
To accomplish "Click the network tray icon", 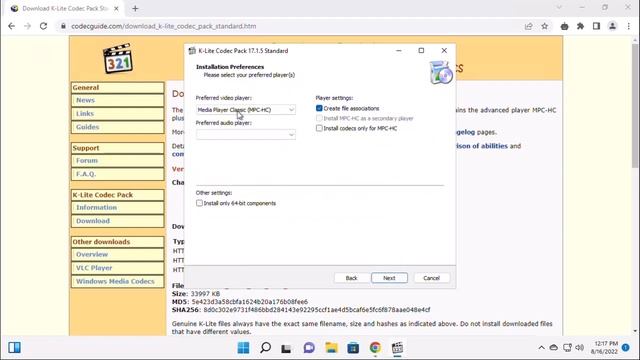I will pos(567,348).
